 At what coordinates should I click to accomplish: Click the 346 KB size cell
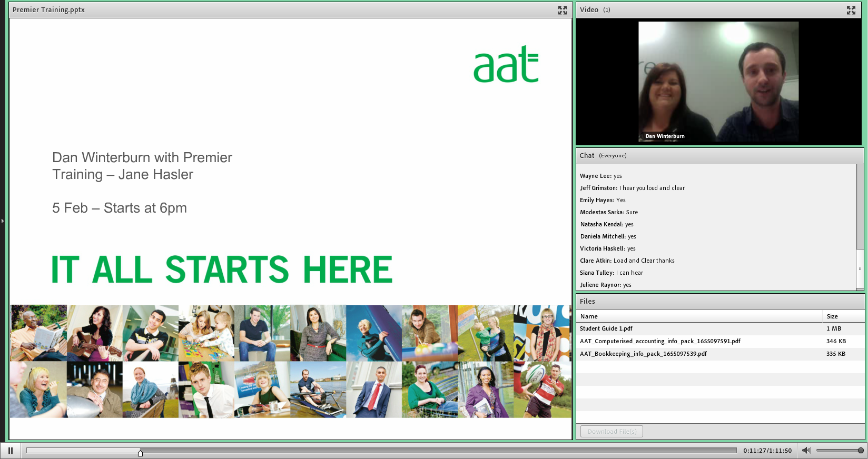pos(836,341)
